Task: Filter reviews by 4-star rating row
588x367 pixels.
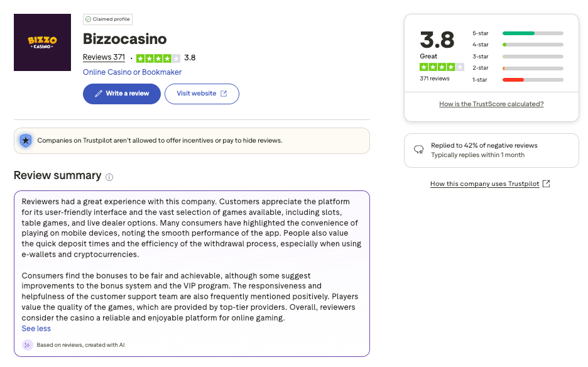Action: click(x=532, y=45)
